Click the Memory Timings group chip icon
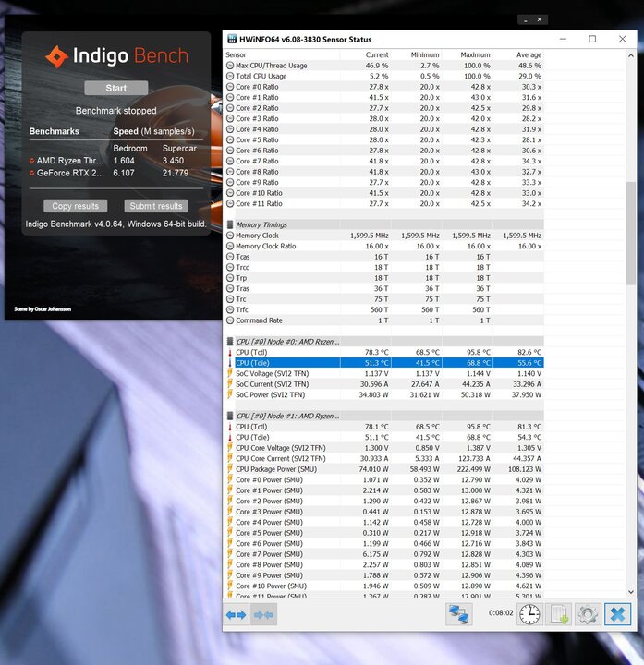The height and width of the screenshot is (665, 644). (x=230, y=224)
